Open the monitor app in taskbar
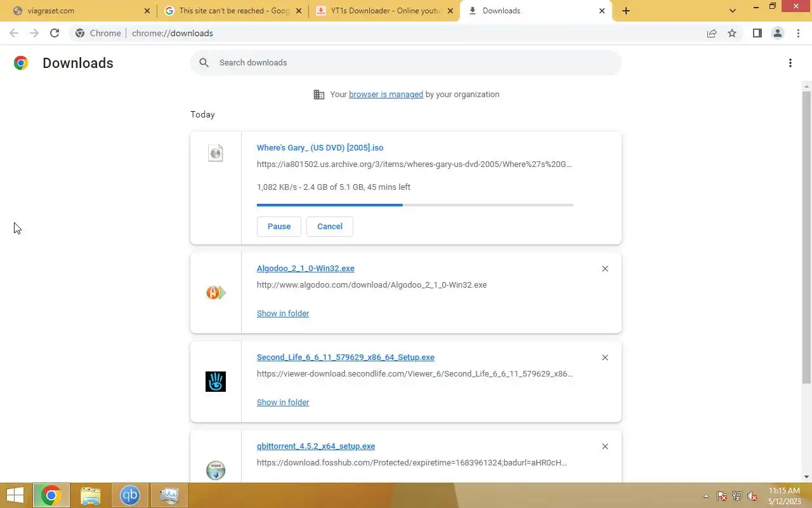Screen dimensions: 812x508 pos(169,495)
